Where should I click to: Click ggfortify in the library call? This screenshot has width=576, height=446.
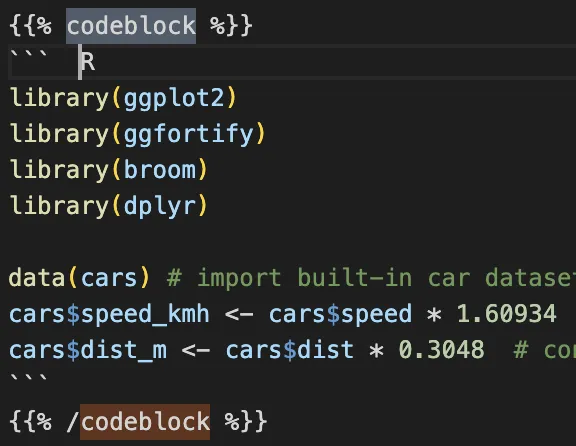188,134
